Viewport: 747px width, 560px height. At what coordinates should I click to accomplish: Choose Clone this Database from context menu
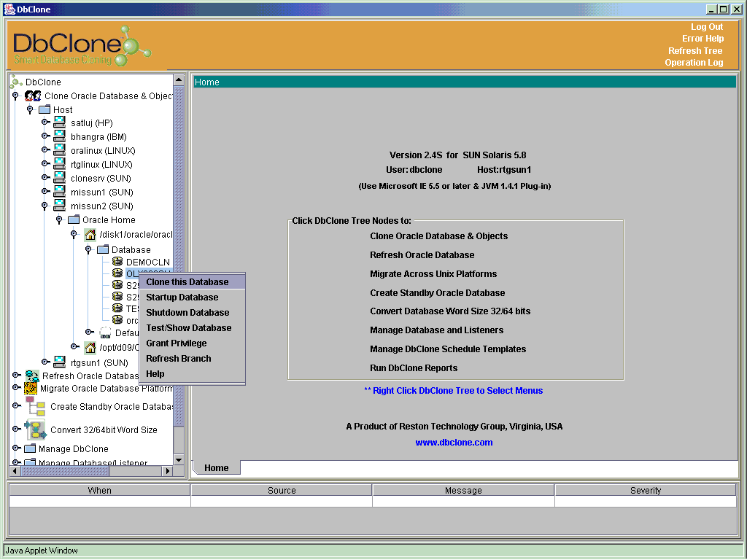(x=192, y=282)
